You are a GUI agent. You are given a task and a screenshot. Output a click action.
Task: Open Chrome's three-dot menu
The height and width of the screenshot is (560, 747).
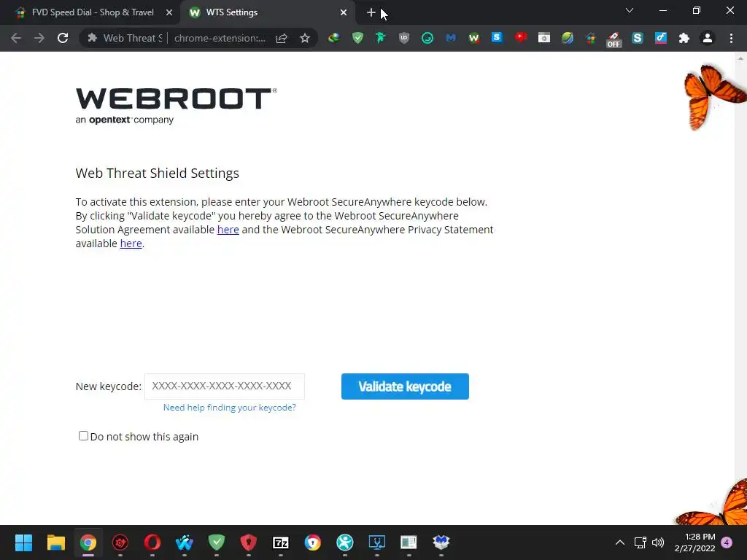tap(731, 38)
